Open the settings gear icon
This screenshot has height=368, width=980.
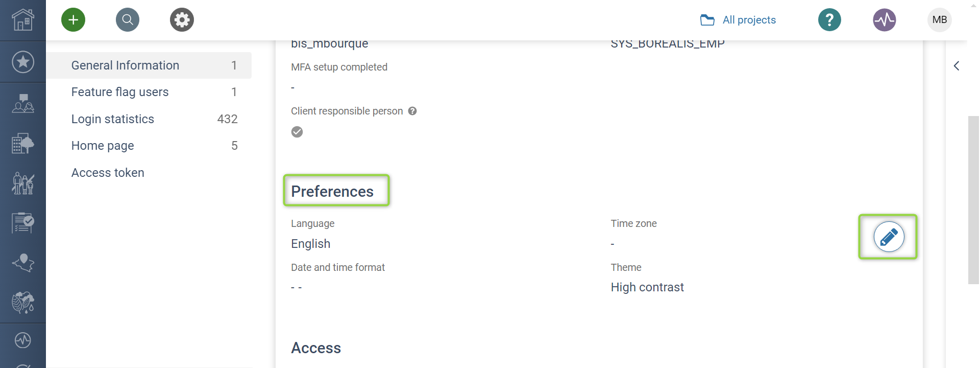coord(182,20)
